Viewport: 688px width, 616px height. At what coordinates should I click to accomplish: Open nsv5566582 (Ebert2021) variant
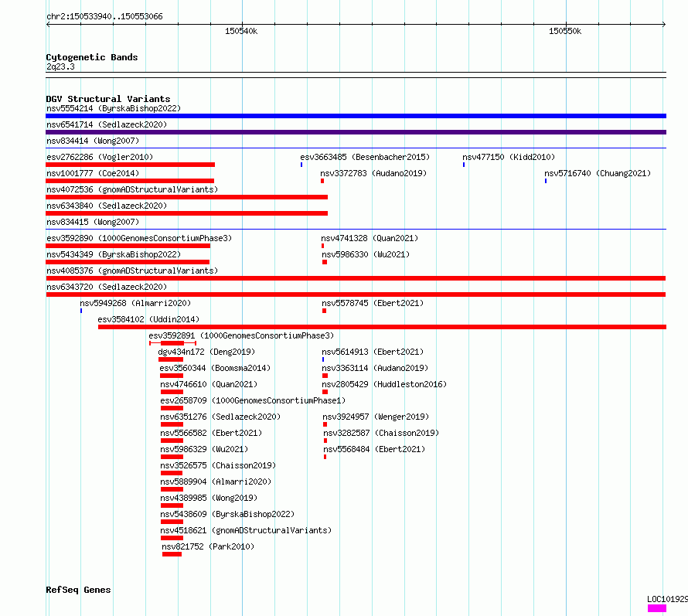(211, 433)
